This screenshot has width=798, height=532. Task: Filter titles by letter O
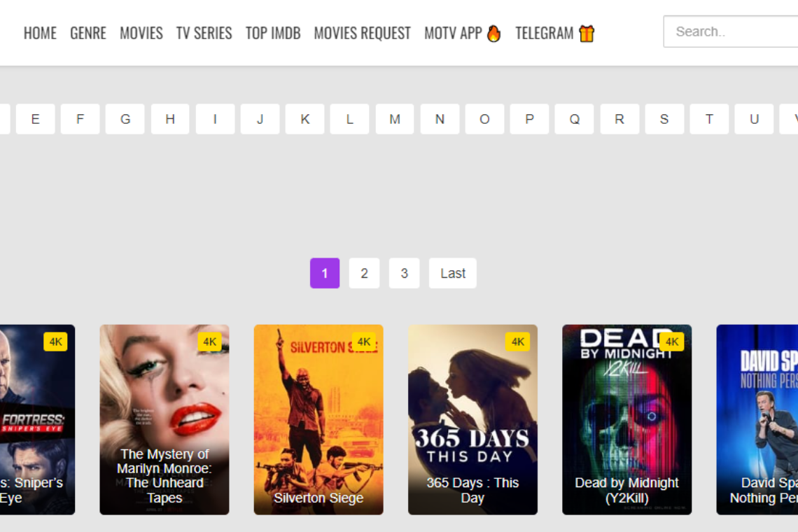[484, 119]
